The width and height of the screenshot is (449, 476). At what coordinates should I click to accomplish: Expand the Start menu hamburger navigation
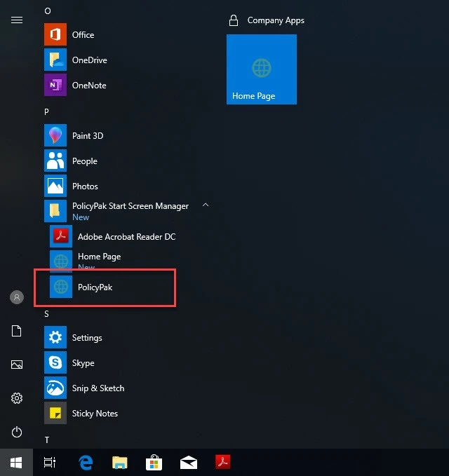click(x=17, y=20)
